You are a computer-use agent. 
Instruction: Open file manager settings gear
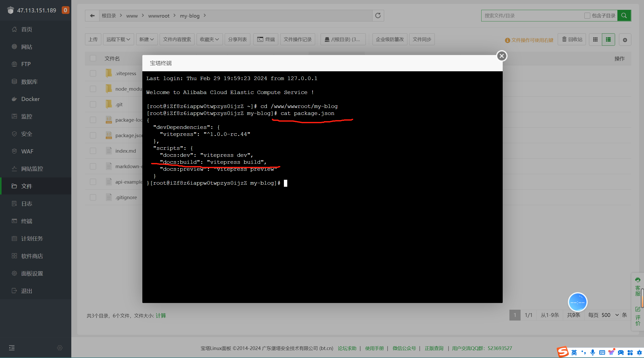tap(625, 40)
